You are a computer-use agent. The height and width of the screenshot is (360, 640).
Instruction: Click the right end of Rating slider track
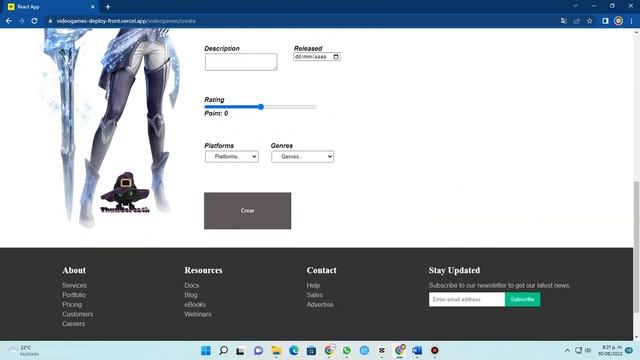315,107
